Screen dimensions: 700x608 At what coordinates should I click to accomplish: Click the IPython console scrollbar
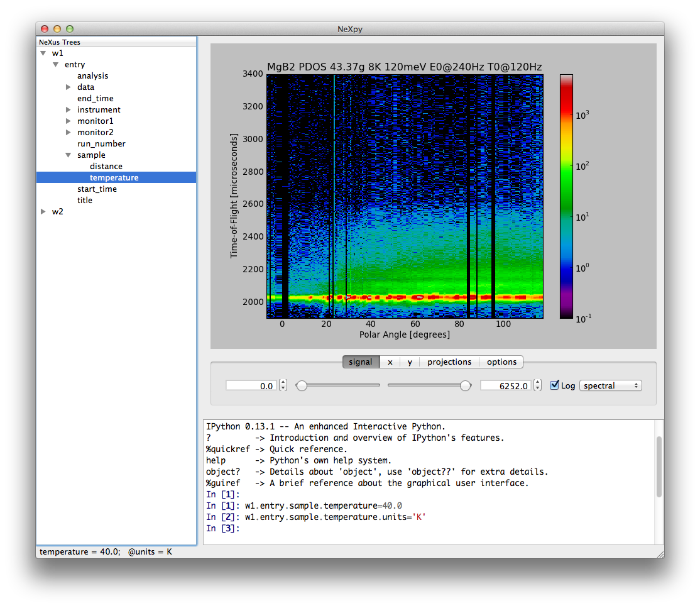659,467
